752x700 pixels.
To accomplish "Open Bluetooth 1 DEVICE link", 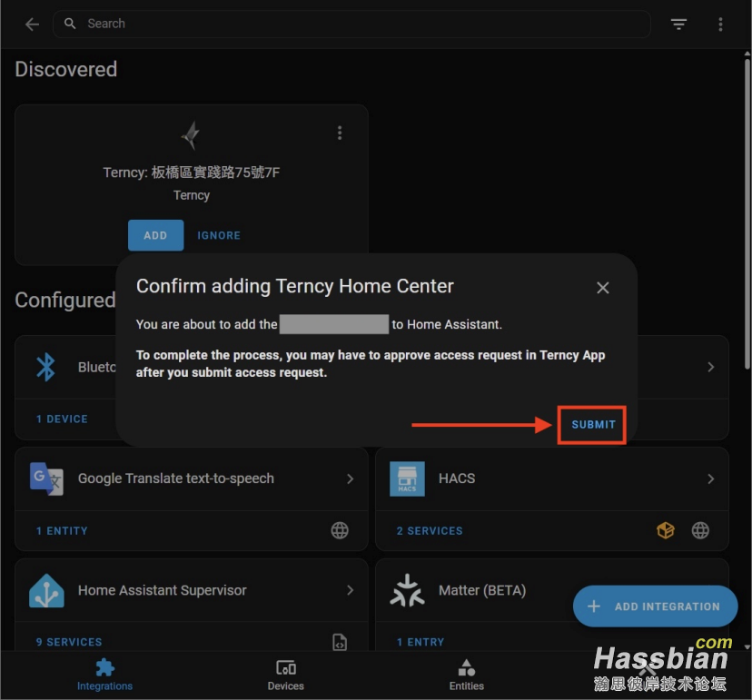I will coord(63,419).
